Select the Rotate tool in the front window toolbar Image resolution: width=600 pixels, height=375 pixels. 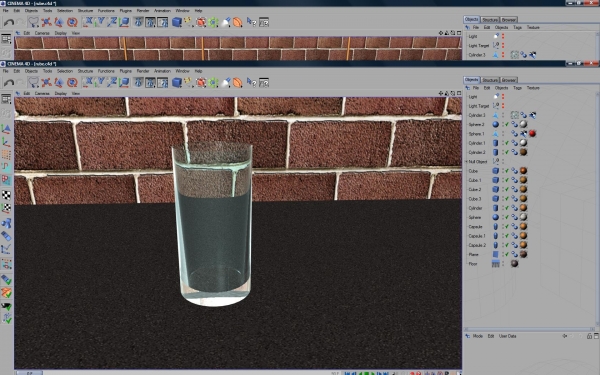(x=72, y=82)
